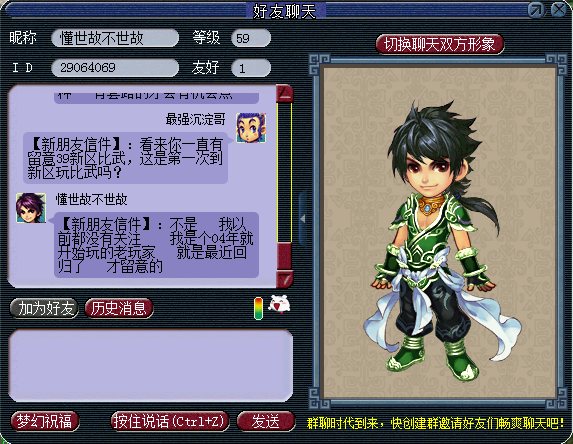Click the color gradient bar icon
Viewport: 573px width, 444px height.
[258, 308]
